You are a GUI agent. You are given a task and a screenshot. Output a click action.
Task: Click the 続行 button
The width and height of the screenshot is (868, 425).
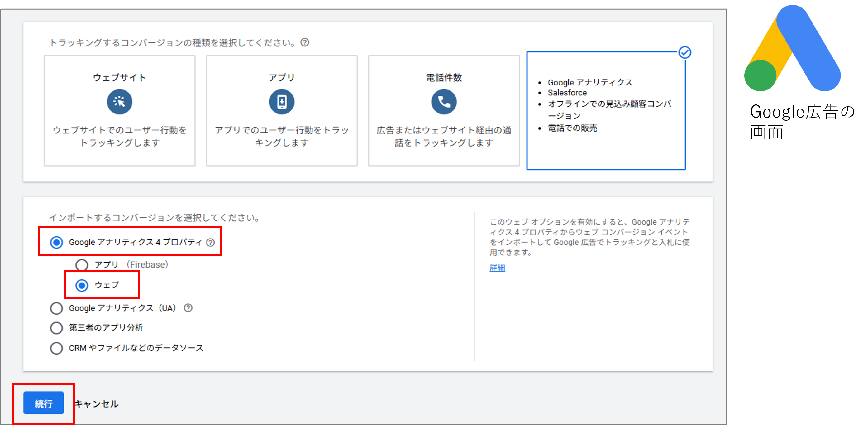click(44, 403)
